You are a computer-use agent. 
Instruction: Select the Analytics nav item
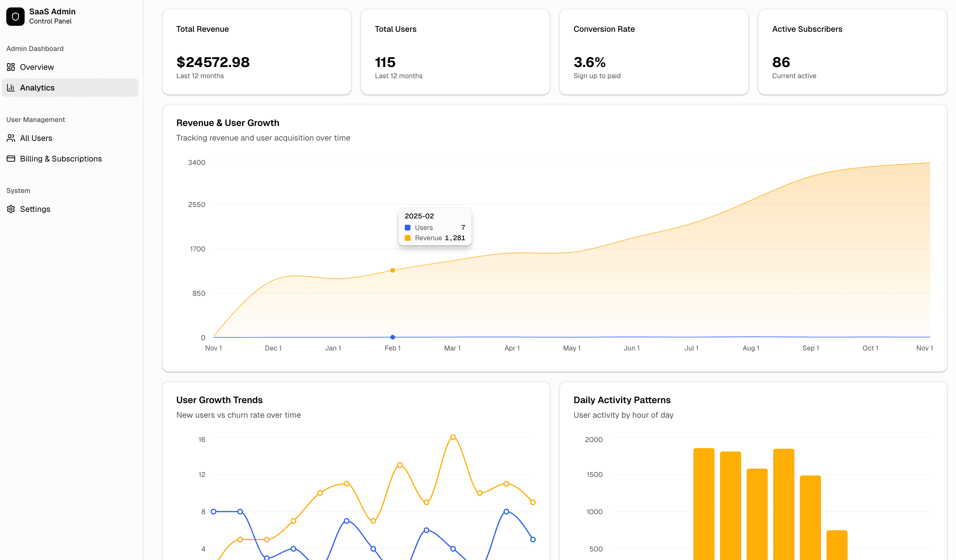(x=37, y=88)
